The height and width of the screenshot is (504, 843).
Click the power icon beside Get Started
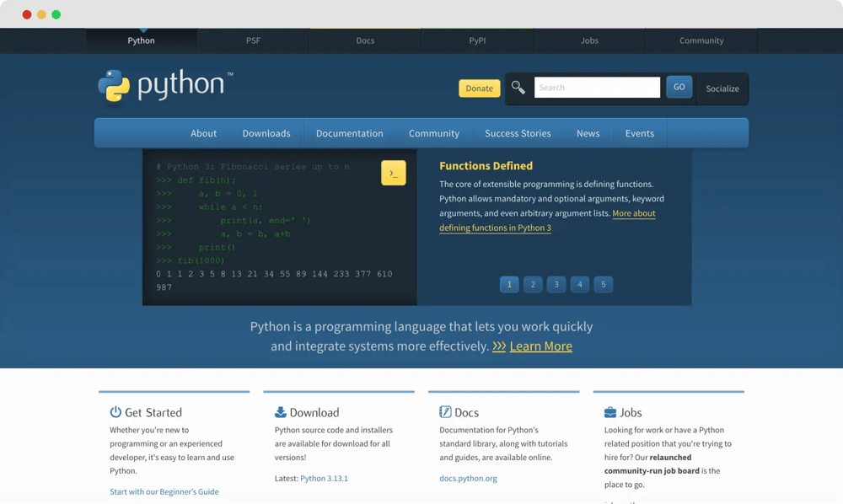pyautogui.click(x=115, y=412)
